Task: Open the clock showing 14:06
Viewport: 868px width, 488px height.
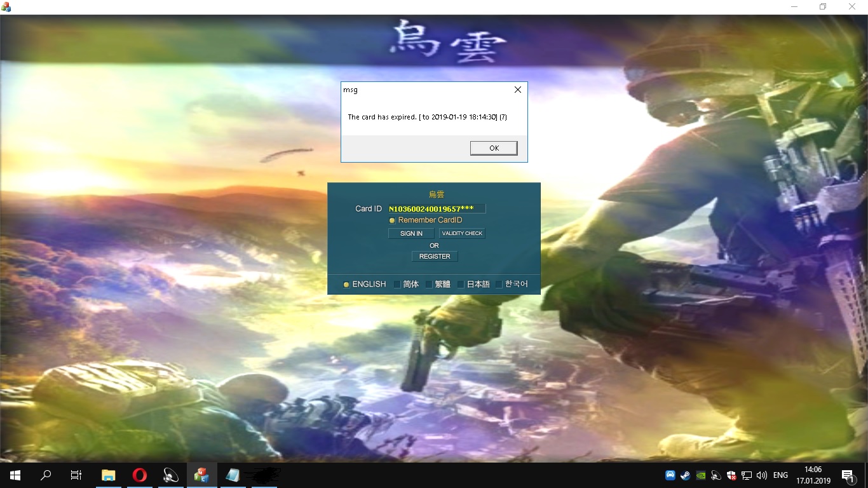Action: [813, 475]
